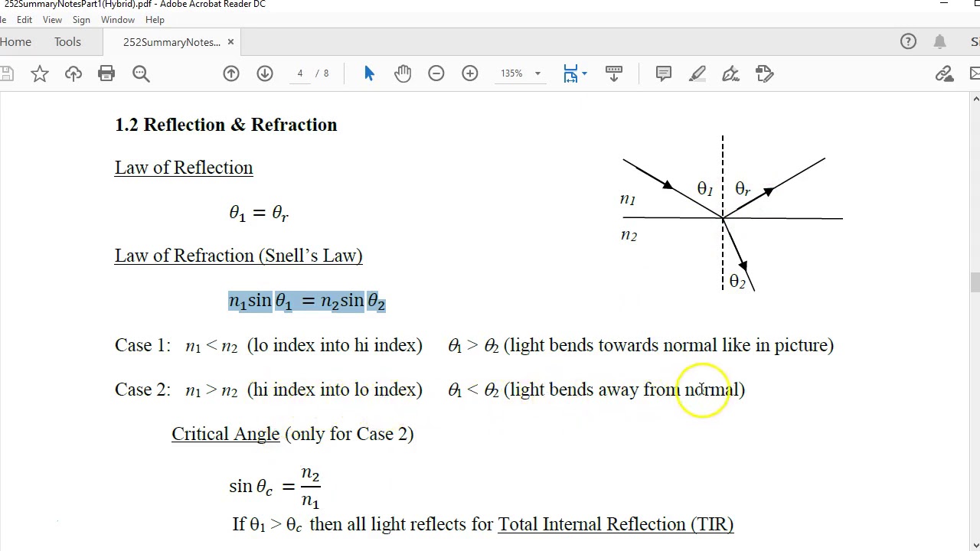This screenshot has height=551, width=980.
Task: Share link icon at toolbar right
Action: pos(944,73)
